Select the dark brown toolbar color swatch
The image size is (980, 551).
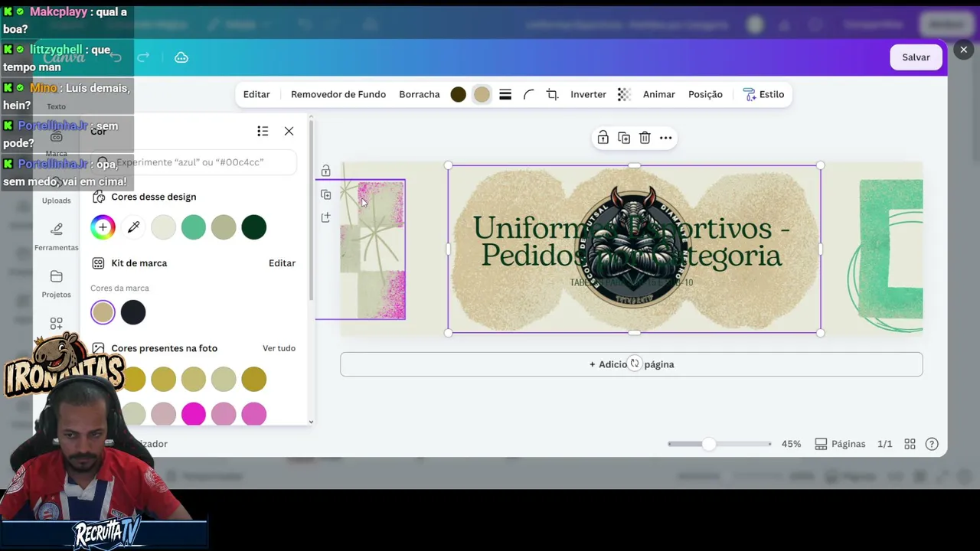coord(458,94)
